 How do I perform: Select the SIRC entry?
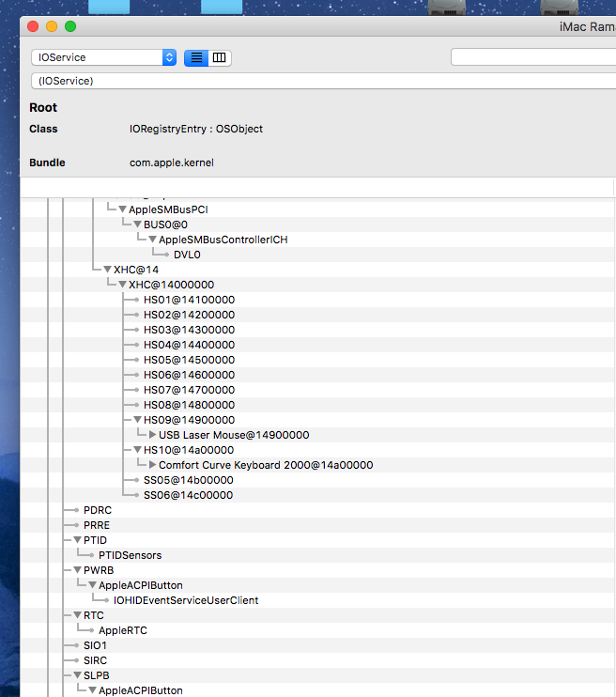95,660
